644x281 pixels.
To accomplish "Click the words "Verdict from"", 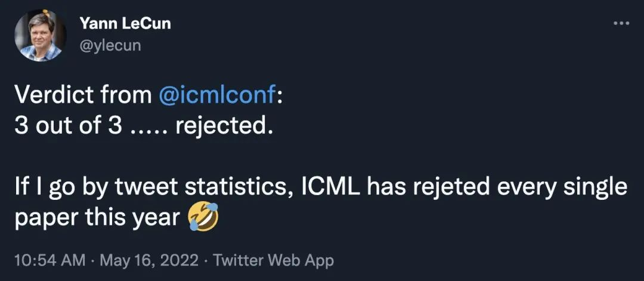I will pyautogui.click(x=83, y=95).
